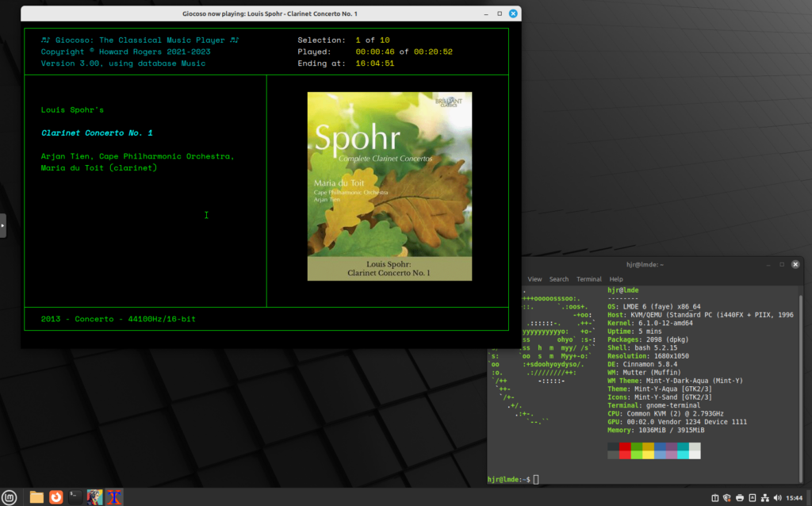This screenshot has width=812, height=506.
Task: Click 'Giocoso: The Classical Music Player' header
Action: pyautogui.click(x=140, y=40)
